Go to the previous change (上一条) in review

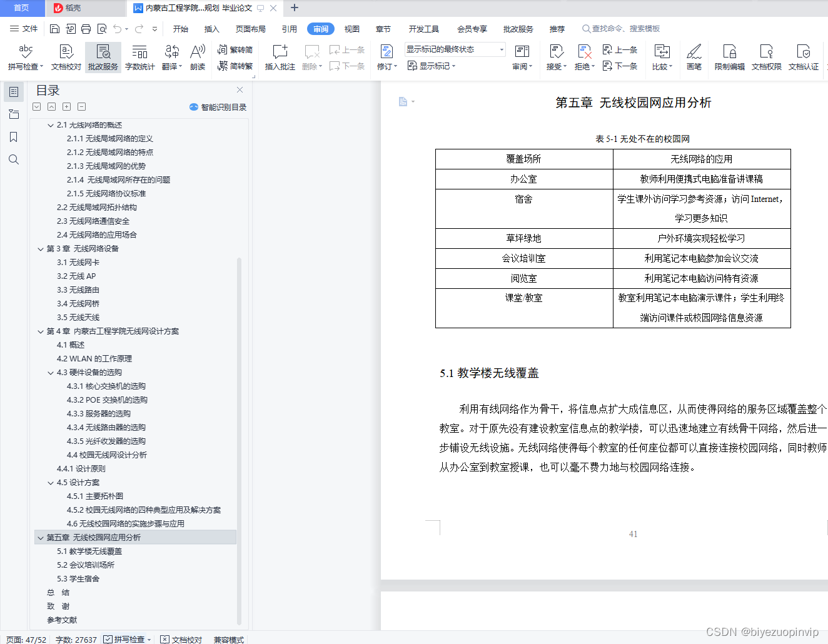(x=620, y=49)
